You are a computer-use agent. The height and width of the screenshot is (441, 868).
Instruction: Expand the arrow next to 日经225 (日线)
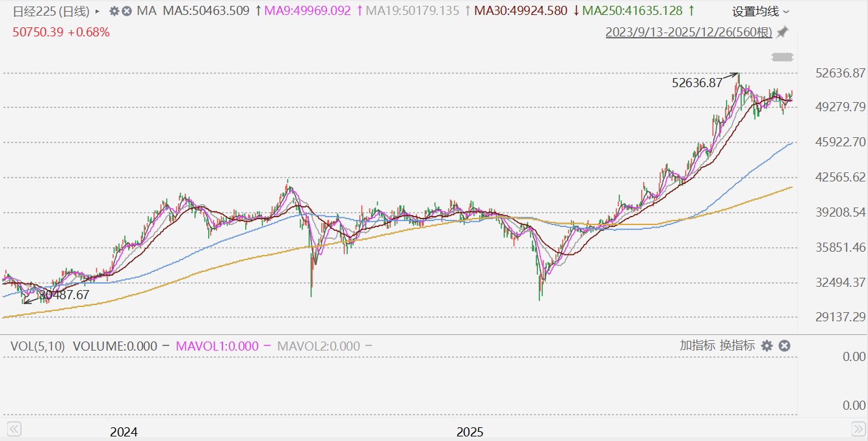pyautogui.click(x=98, y=12)
